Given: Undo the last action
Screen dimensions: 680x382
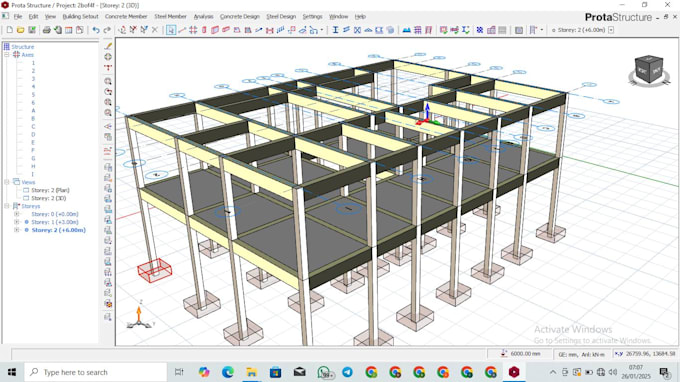Looking at the screenshot, I should [x=96, y=30].
